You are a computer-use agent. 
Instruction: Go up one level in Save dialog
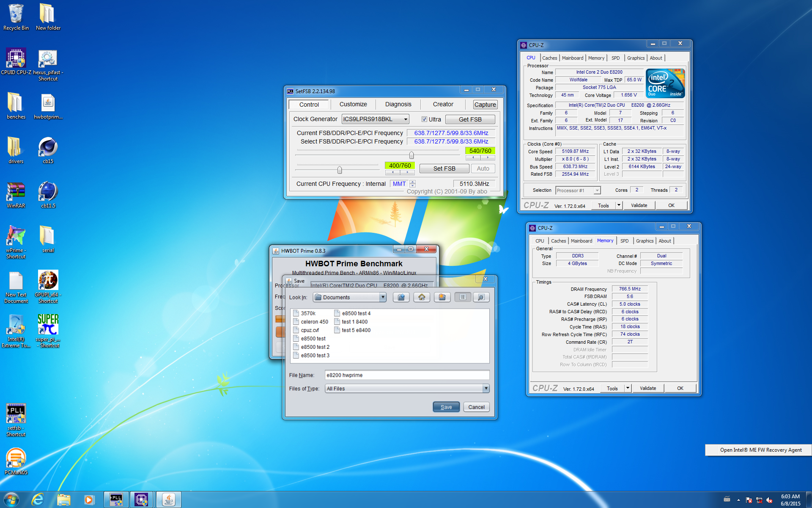(x=401, y=297)
